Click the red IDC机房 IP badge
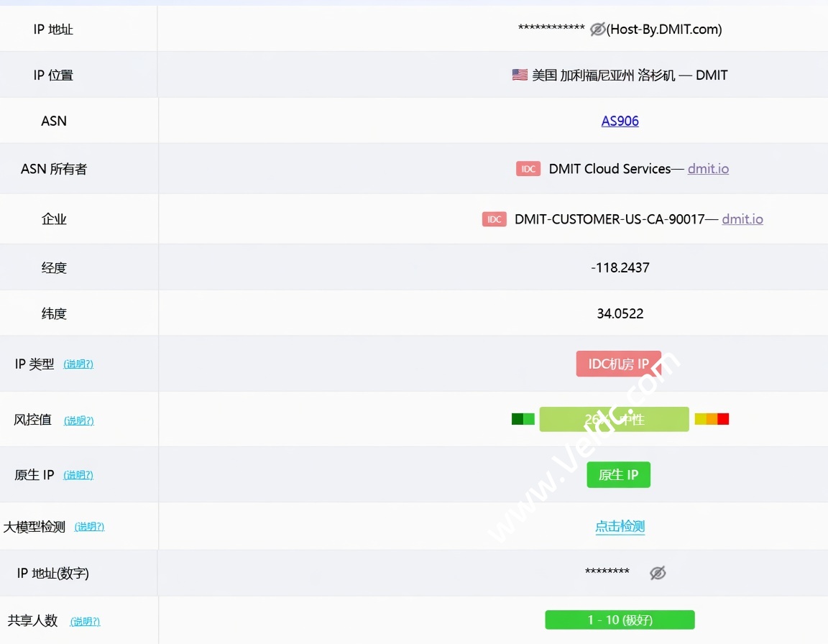Viewport: 828px width, 644px height. [x=618, y=364]
